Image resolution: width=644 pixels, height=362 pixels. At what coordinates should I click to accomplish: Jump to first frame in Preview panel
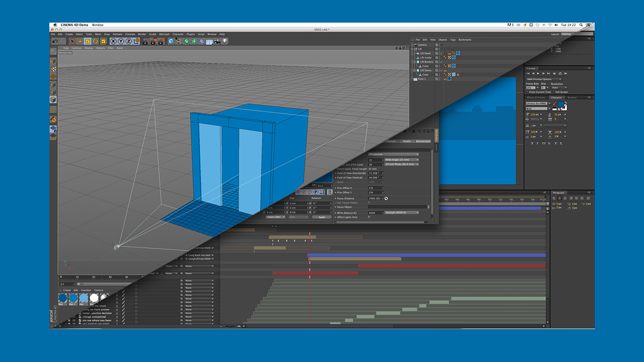[528, 73]
